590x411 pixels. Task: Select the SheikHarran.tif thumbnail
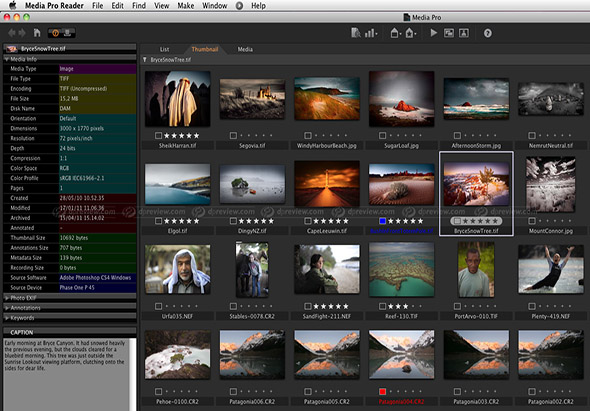point(178,99)
